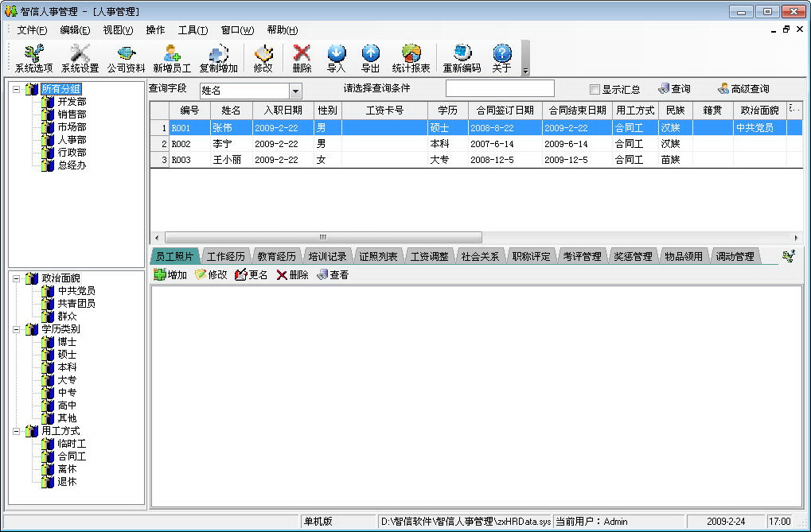Image resolution: width=811 pixels, height=532 pixels.
Task: Open the 关于 about icon
Action: pos(501,58)
